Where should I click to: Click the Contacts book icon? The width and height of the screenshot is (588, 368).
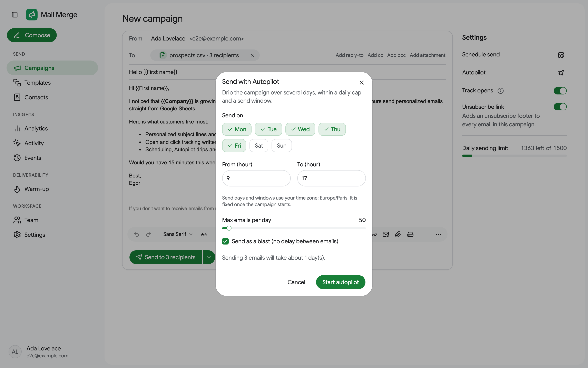[17, 97]
